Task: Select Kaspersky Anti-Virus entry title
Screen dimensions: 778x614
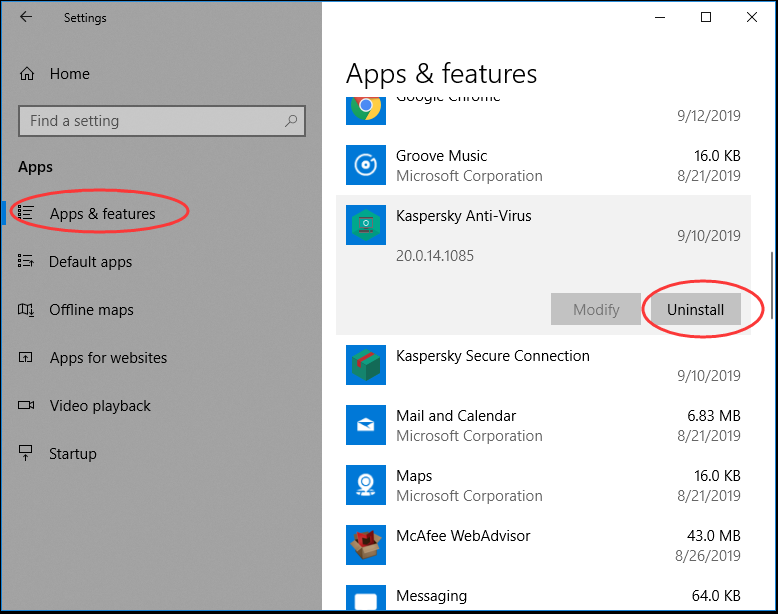Action: click(463, 216)
